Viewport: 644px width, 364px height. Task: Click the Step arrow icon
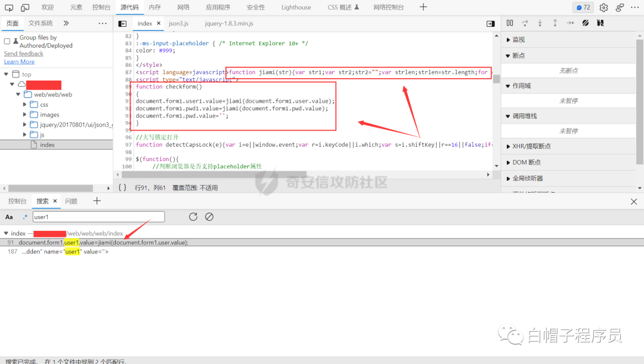tap(570, 23)
